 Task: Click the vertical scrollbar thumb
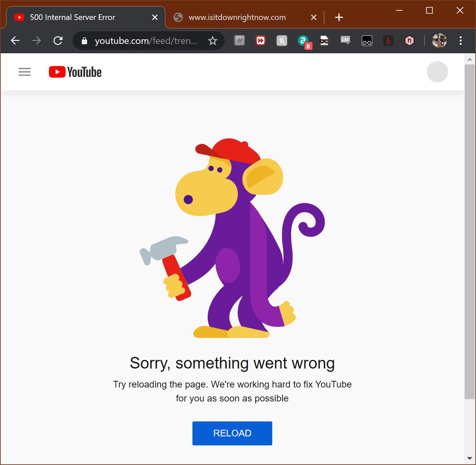point(470,232)
